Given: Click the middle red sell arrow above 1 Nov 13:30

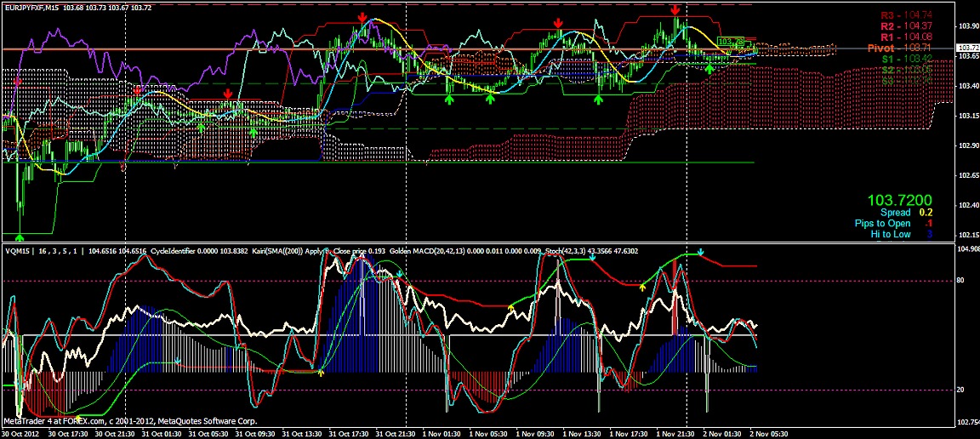Looking at the screenshot, I should (558, 23).
